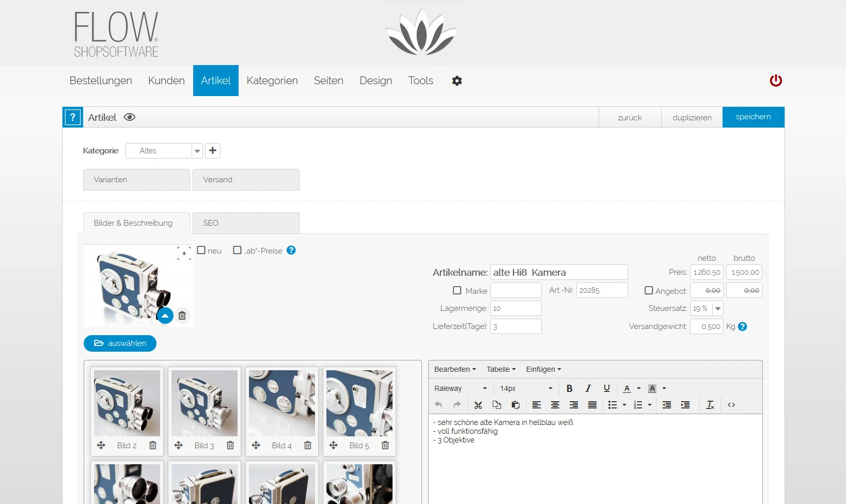This screenshot has height=504, width=846.
Task: Open the Bearbeiten editor menu
Action: [455, 369]
